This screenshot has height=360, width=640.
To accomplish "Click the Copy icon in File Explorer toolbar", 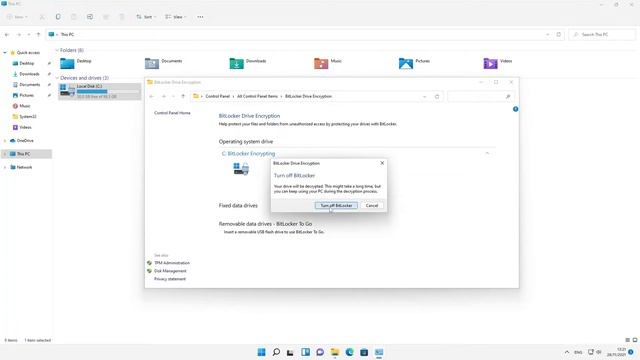I will pyautogui.click(x=58, y=17).
